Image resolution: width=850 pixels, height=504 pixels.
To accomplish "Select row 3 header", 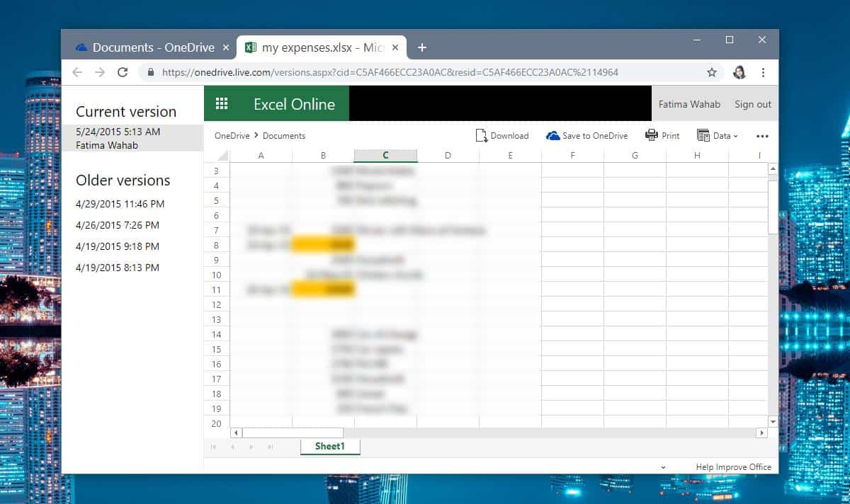I will point(217,171).
